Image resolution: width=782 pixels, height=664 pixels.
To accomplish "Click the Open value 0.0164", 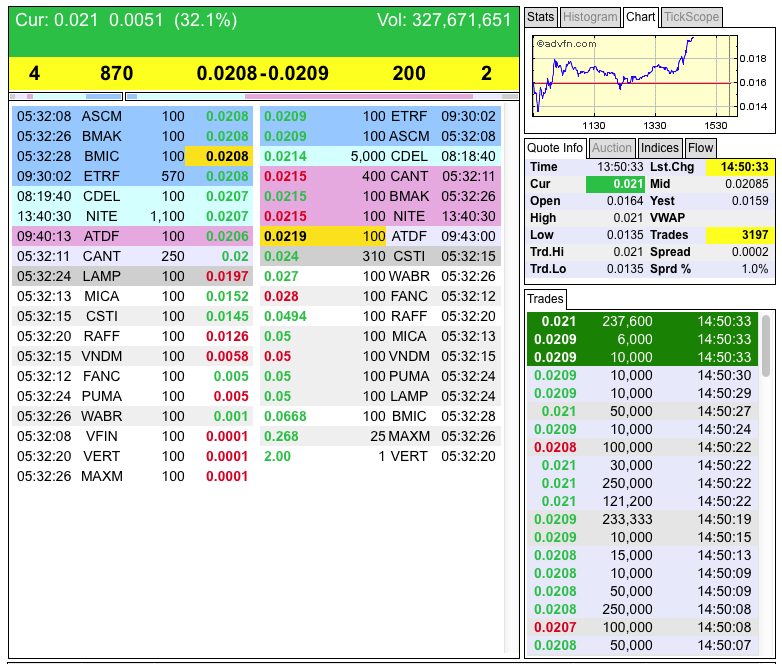I will click(x=625, y=201).
